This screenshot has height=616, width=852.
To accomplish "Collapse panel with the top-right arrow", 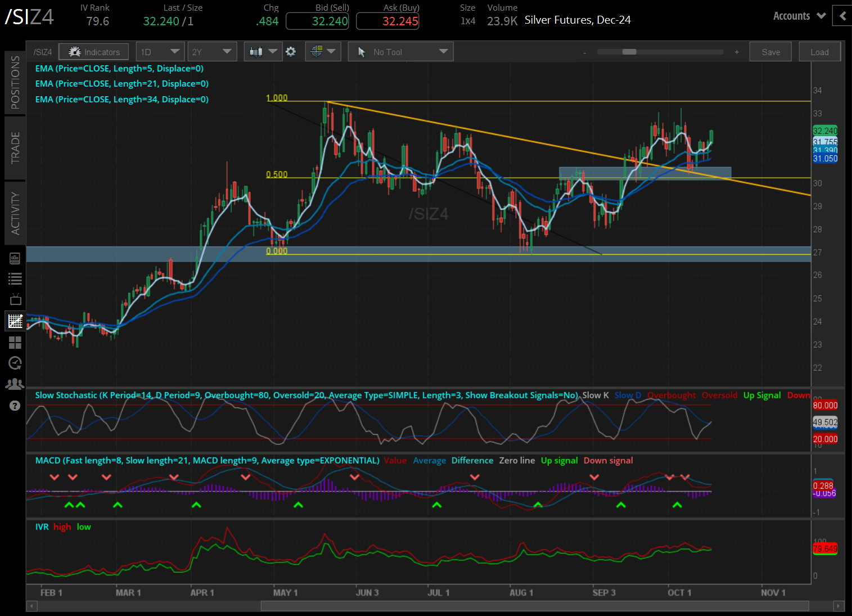I will pyautogui.click(x=842, y=16).
